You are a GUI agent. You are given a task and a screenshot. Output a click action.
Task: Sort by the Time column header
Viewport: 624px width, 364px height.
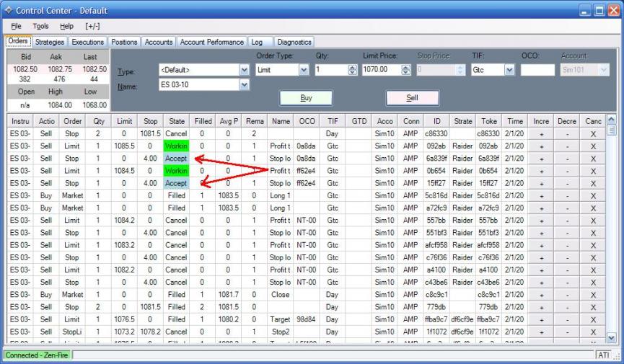pos(515,121)
